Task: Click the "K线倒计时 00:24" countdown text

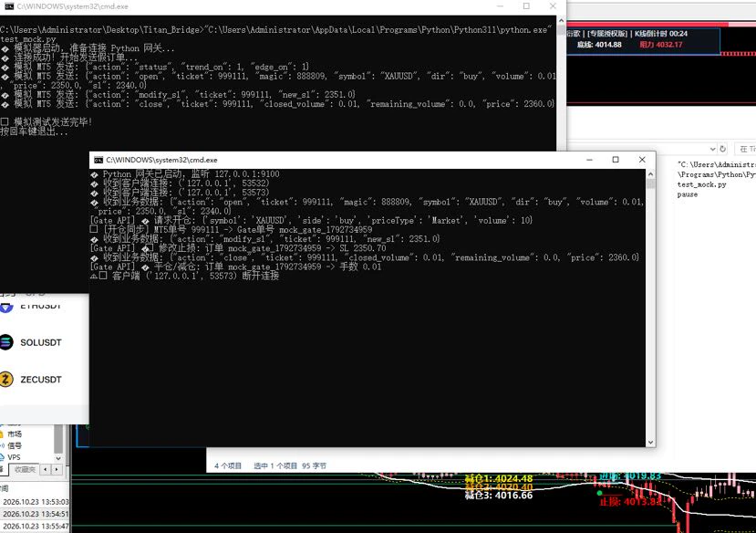Action: point(660,34)
